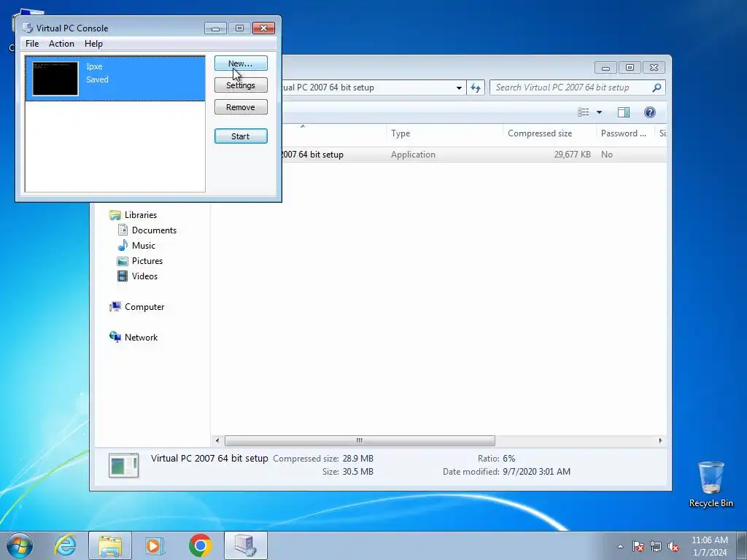
Task: Select the 'Saved' status text of Ipxe
Action: (97, 79)
